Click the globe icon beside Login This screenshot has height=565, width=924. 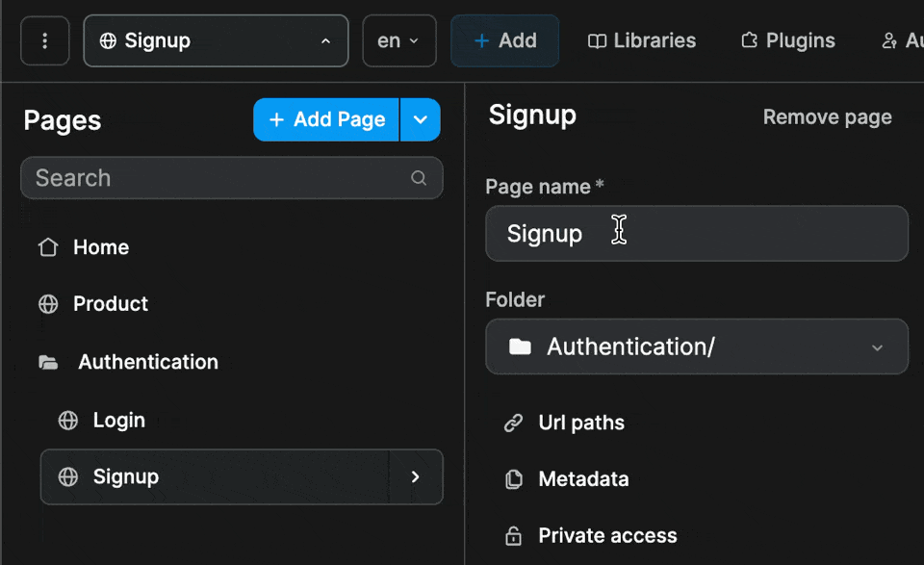[68, 420]
